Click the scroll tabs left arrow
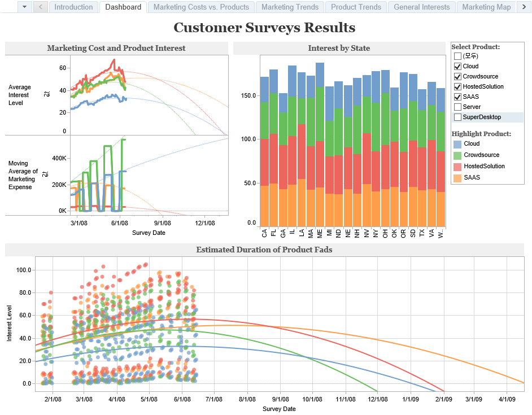This screenshot has width=532, height=415. [x=41, y=7]
